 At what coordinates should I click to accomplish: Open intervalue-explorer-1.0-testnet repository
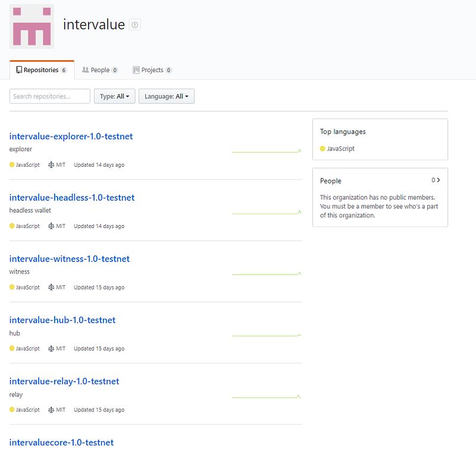pos(71,136)
